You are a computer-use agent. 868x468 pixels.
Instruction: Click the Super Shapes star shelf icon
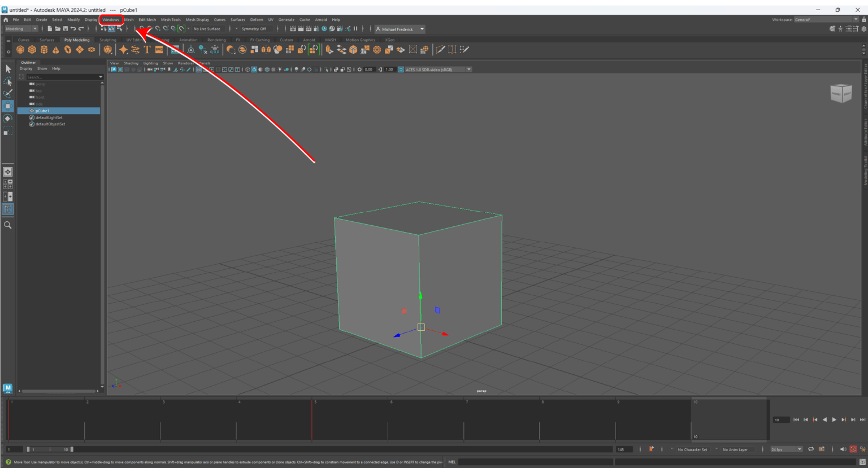coord(123,50)
